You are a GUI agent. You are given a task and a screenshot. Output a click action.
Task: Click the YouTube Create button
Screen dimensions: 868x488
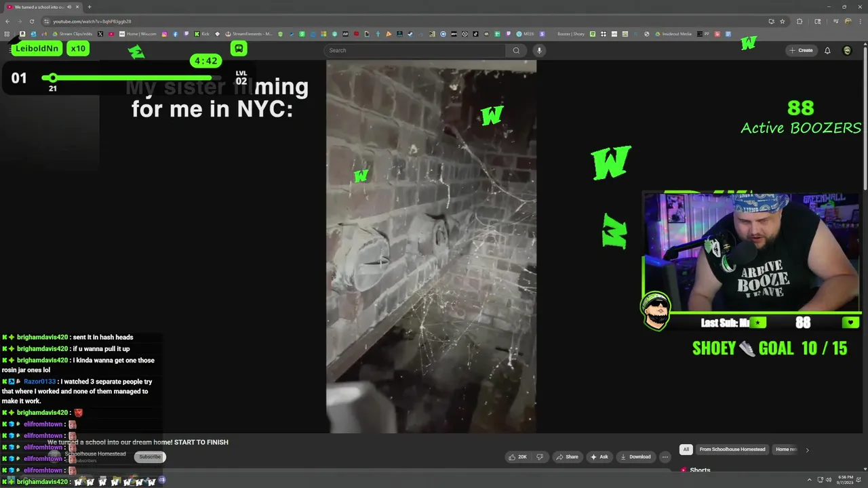coord(801,50)
